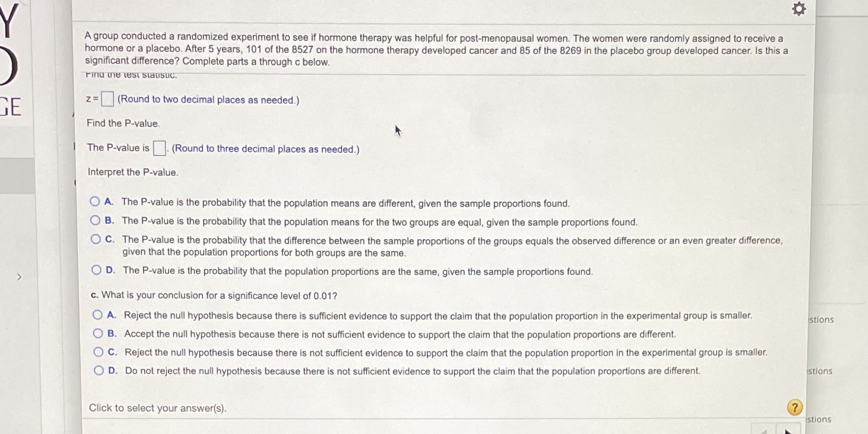This screenshot has width=868, height=434.
Task: Select interpretation option B about equal population means
Action: pos(96,220)
